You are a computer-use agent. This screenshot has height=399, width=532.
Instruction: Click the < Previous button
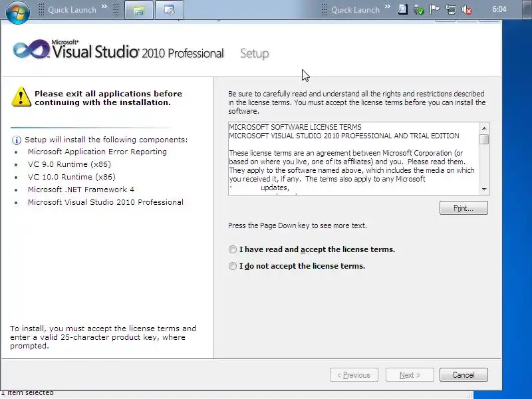point(354,375)
